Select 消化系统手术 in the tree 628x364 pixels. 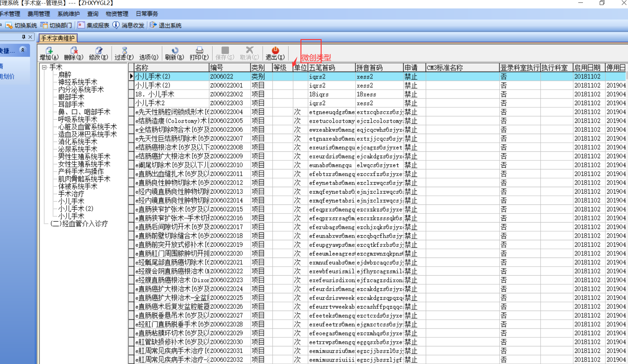click(x=78, y=142)
